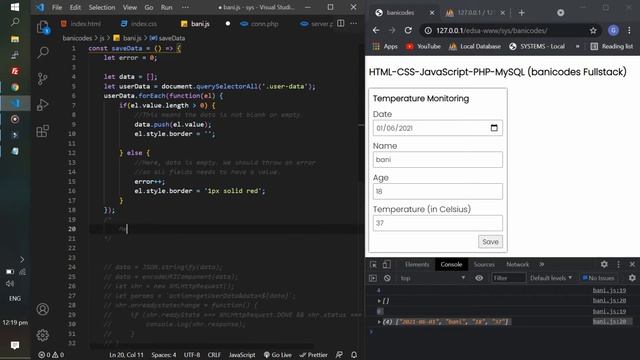The image size is (640, 360).
Task: Open the Windows Start menu
Action: click(x=15, y=7)
